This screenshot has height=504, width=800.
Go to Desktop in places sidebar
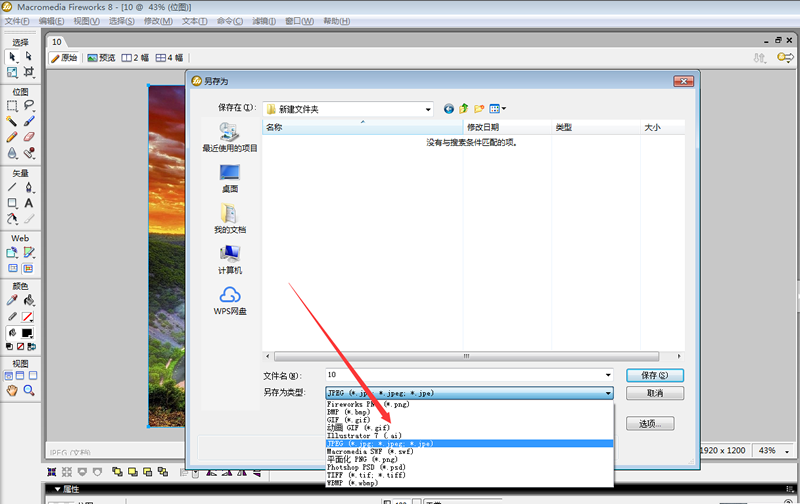coord(230,179)
